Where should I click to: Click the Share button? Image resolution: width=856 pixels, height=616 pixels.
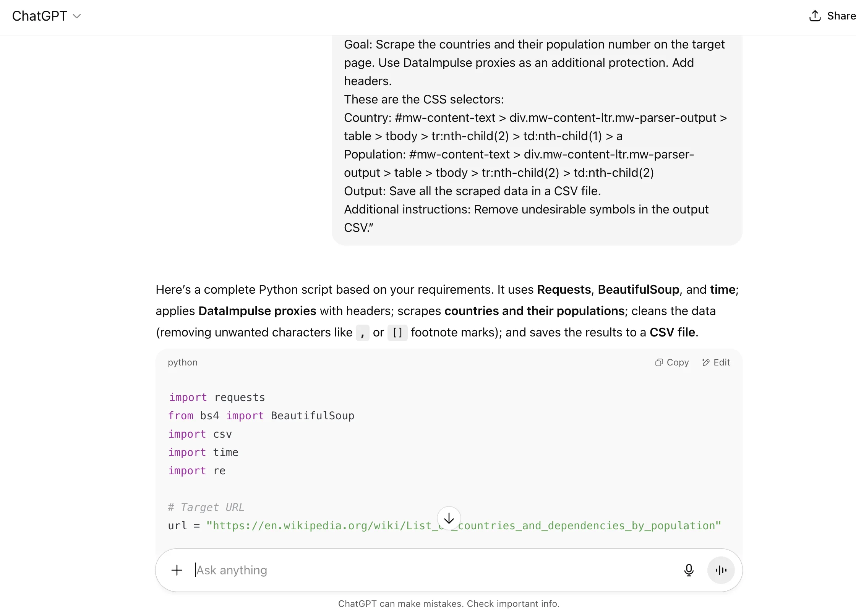point(832,16)
